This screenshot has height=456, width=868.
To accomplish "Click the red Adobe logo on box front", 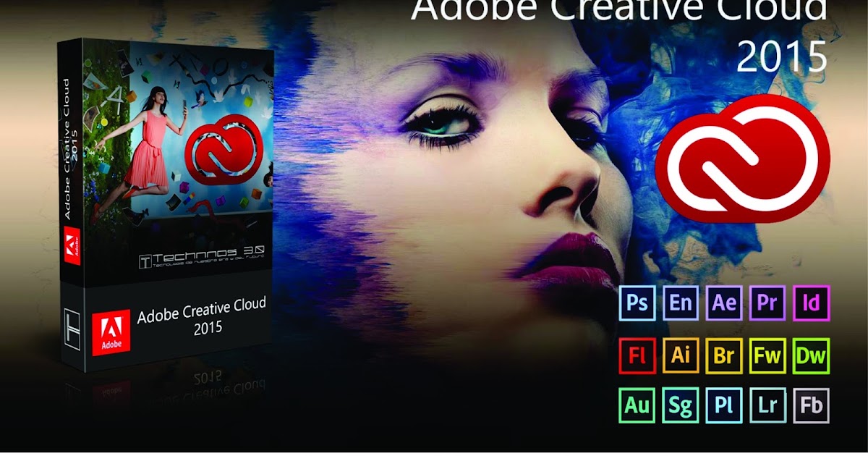I will (111, 334).
